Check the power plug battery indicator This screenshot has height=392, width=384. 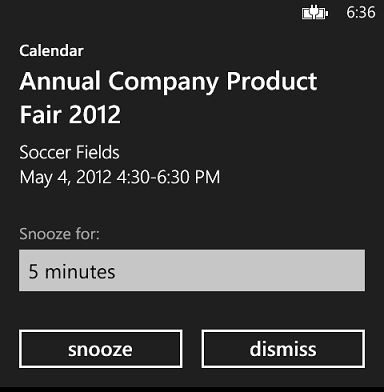click(x=315, y=13)
